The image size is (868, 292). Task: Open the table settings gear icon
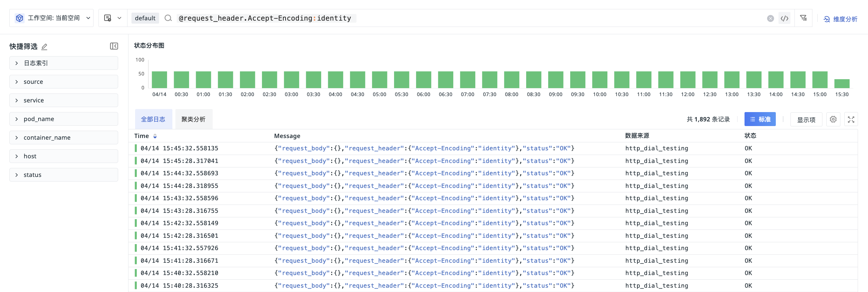pyautogui.click(x=833, y=119)
